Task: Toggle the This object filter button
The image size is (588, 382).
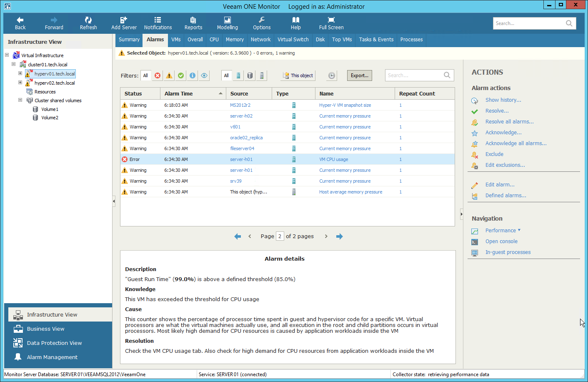Action: click(x=298, y=75)
